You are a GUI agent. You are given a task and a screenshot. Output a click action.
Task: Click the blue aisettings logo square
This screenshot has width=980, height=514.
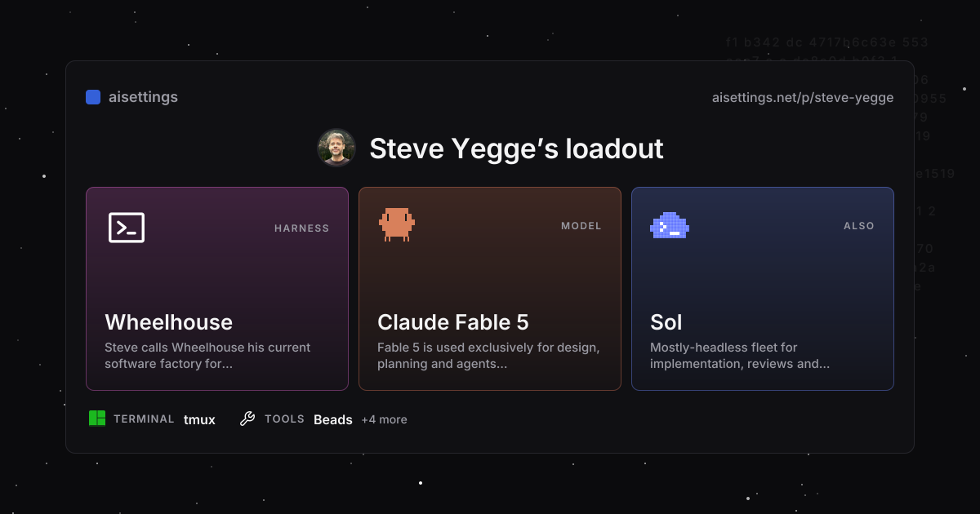(93, 97)
